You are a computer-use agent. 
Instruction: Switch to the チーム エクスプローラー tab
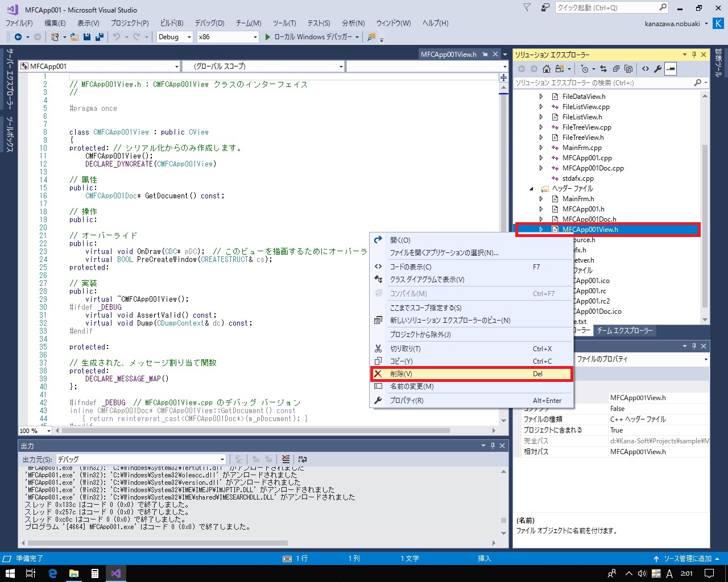point(624,331)
